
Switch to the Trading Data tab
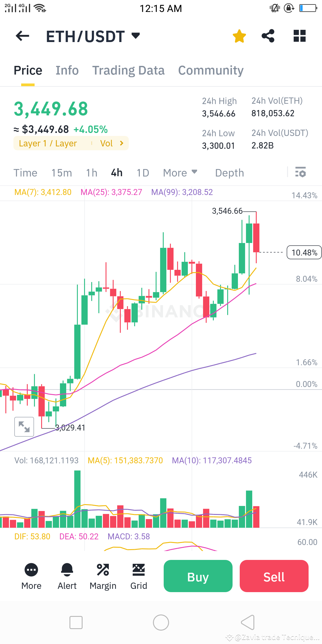click(x=128, y=70)
